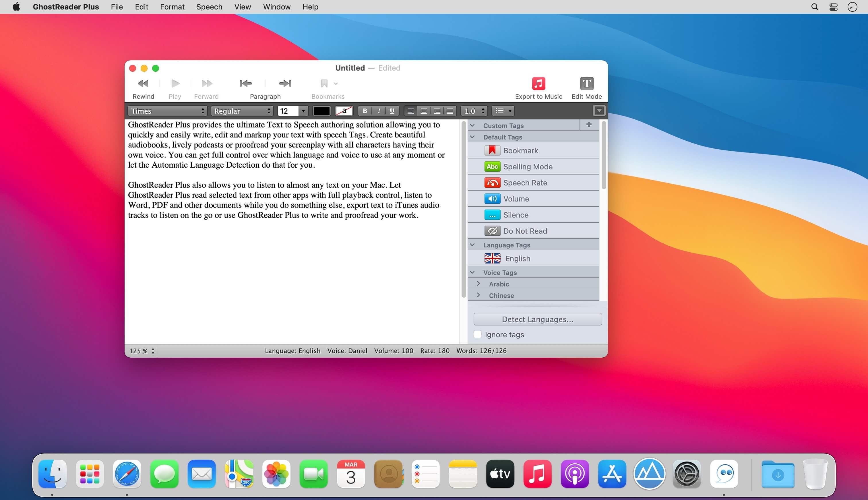Screen dimensions: 868x500
Task: Toggle italic formatting
Action: coord(379,111)
